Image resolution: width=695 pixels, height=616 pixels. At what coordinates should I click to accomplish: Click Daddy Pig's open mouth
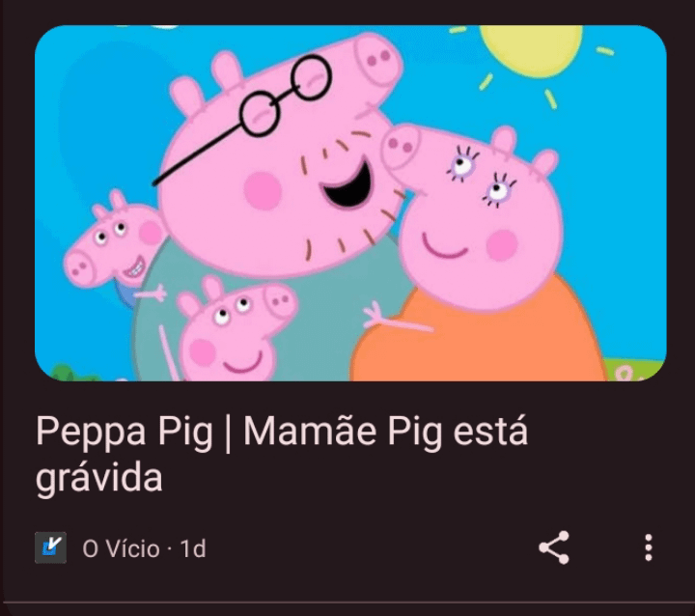[347, 184]
